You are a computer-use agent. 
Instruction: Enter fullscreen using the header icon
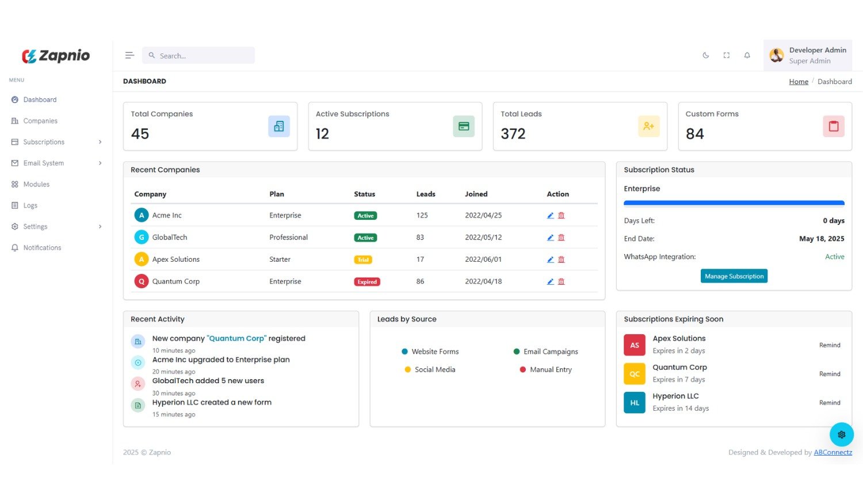pyautogui.click(x=727, y=55)
